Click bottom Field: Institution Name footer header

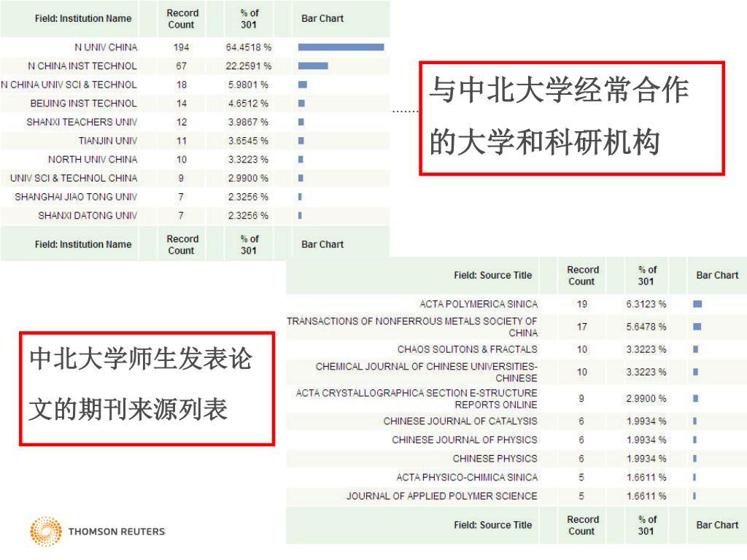tap(83, 244)
